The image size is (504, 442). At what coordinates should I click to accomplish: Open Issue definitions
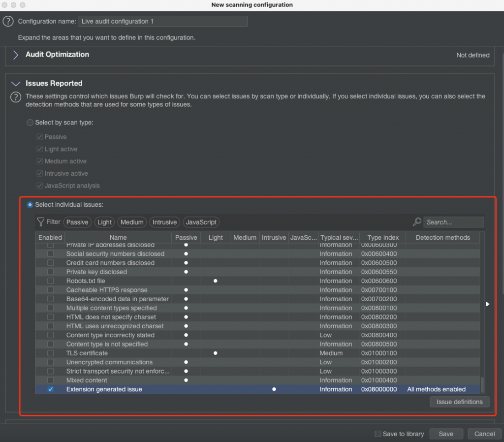click(x=459, y=402)
